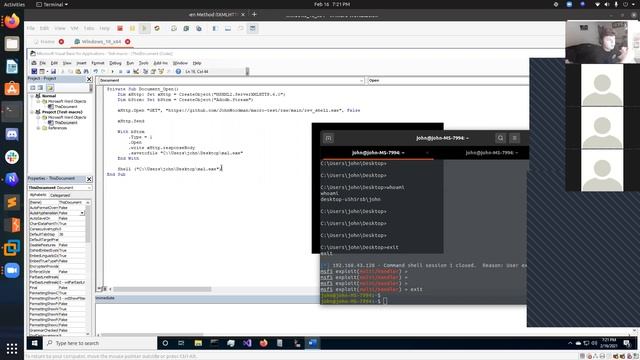Viewport: 640px width, 360px height.
Task: Open the Document object dropdown above code
Action: coord(362,80)
